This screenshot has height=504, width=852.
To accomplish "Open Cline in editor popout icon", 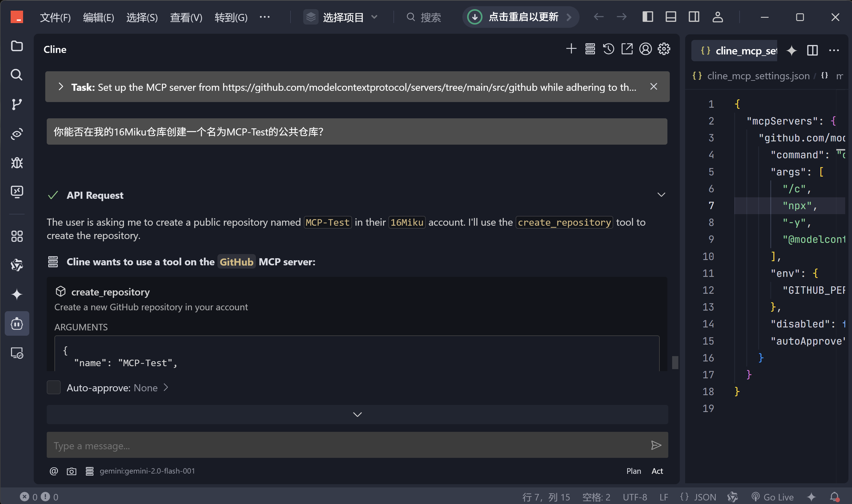I will tap(627, 49).
